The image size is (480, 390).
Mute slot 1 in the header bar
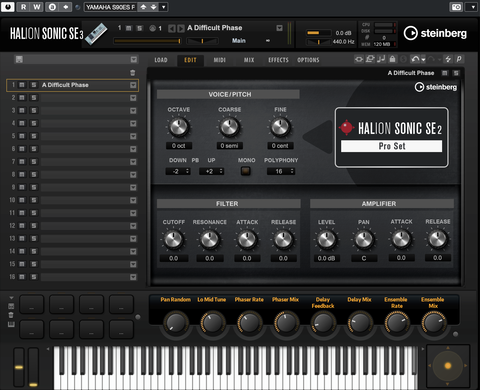point(129,28)
